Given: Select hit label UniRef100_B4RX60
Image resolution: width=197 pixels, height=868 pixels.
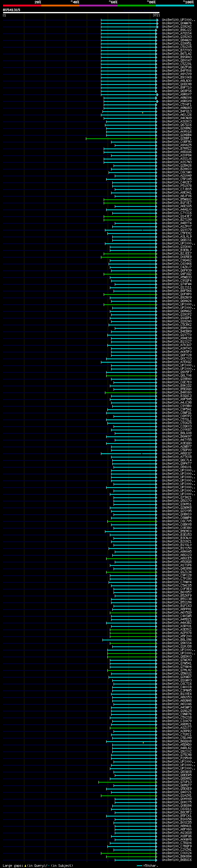Looking at the screenshot, I should click(177, 393).
